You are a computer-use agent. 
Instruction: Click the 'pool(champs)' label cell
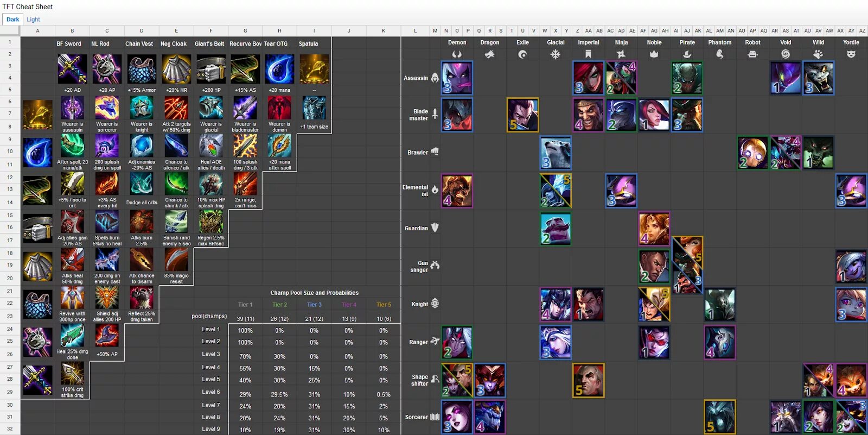pyautogui.click(x=209, y=316)
